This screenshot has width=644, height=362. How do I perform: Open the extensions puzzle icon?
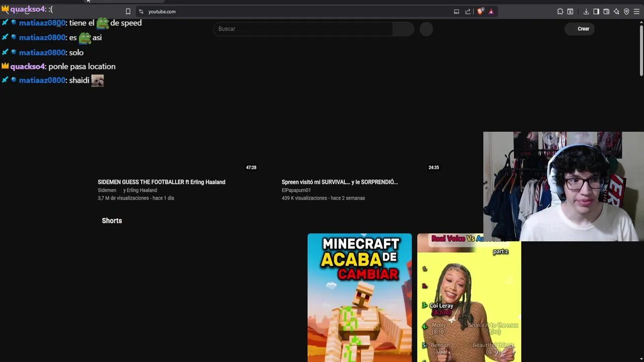pyautogui.click(x=560, y=12)
